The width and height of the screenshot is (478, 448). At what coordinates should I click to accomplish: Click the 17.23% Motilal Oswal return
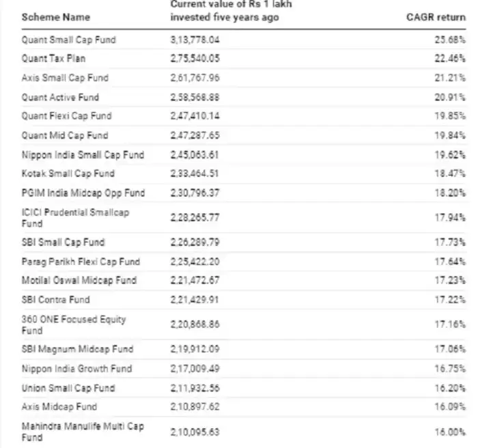coord(450,280)
